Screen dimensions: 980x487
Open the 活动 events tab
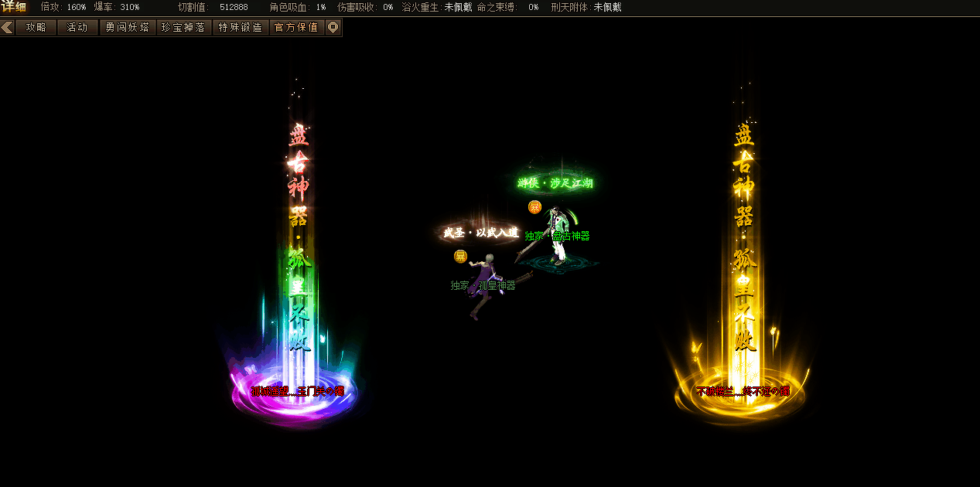click(x=77, y=28)
